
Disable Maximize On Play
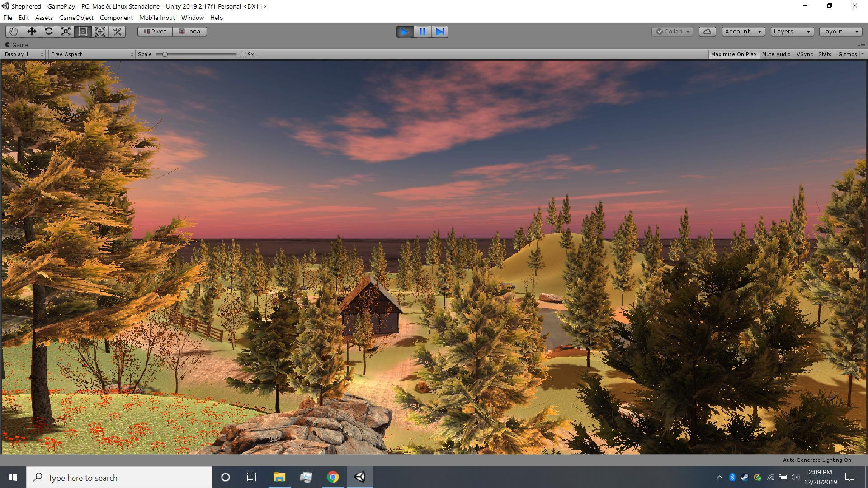[733, 54]
